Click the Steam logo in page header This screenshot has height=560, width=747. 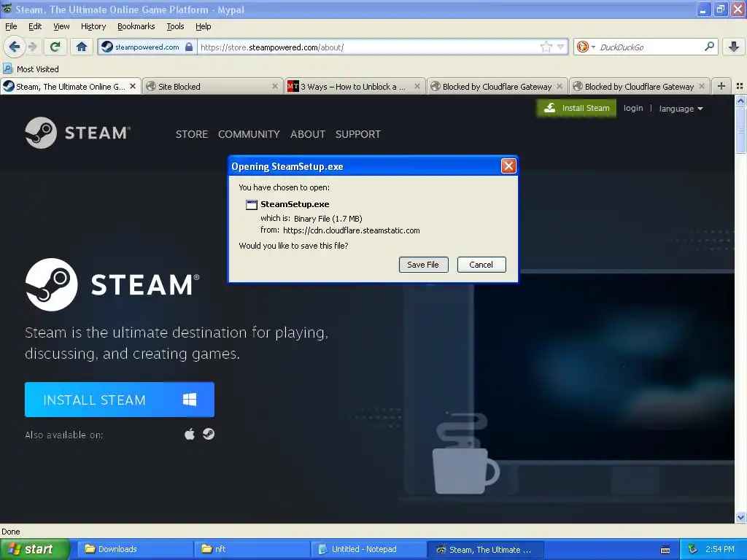[77, 133]
